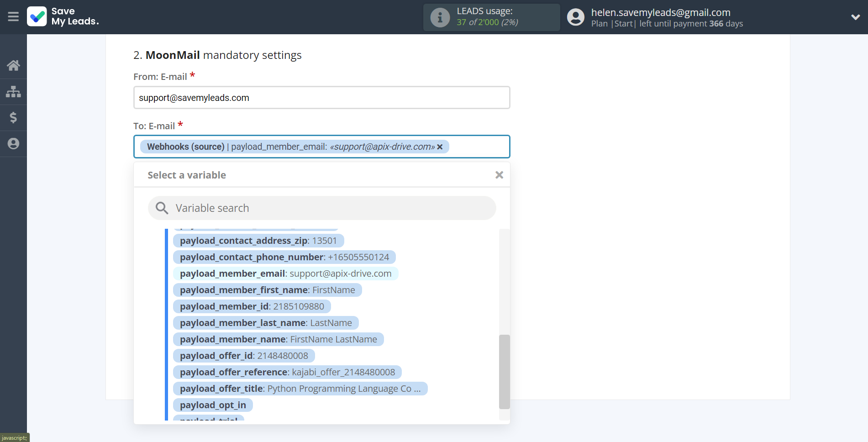The image size is (868, 442).
Task: Select variable payload_opt_in
Action: [213, 405]
